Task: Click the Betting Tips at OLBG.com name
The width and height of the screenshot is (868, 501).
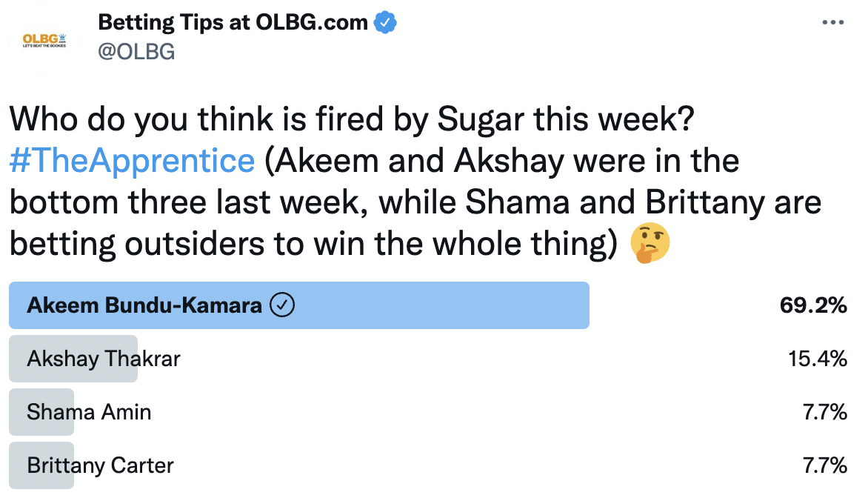Action: [x=233, y=23]
